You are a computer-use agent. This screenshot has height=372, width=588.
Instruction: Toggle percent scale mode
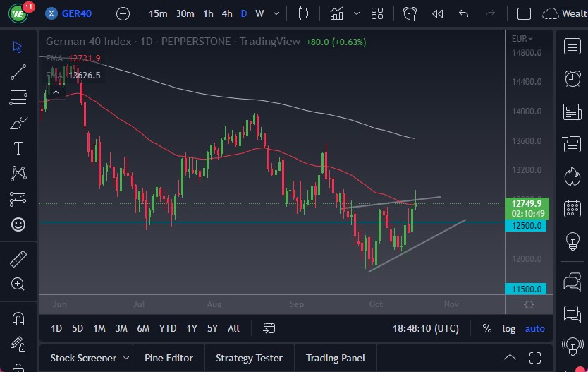(487, 328)
